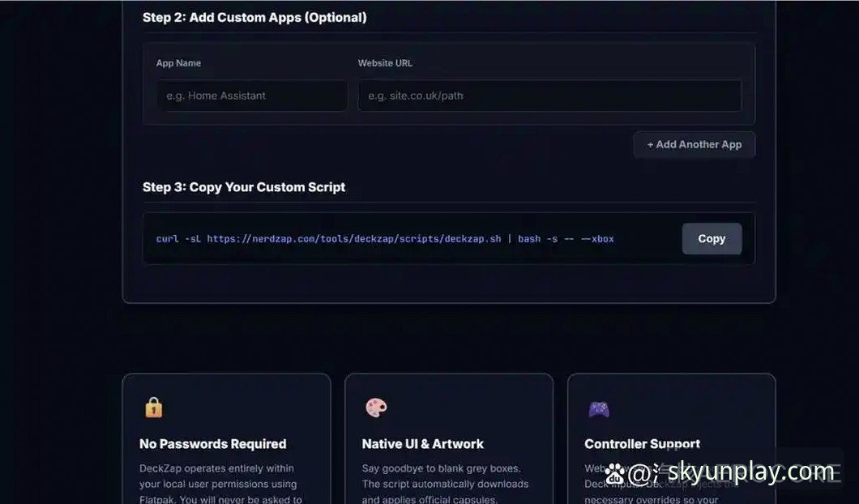This screenshot has height=504, width=859.
Task: Click the curl command script text
Action: pos(385,239)
